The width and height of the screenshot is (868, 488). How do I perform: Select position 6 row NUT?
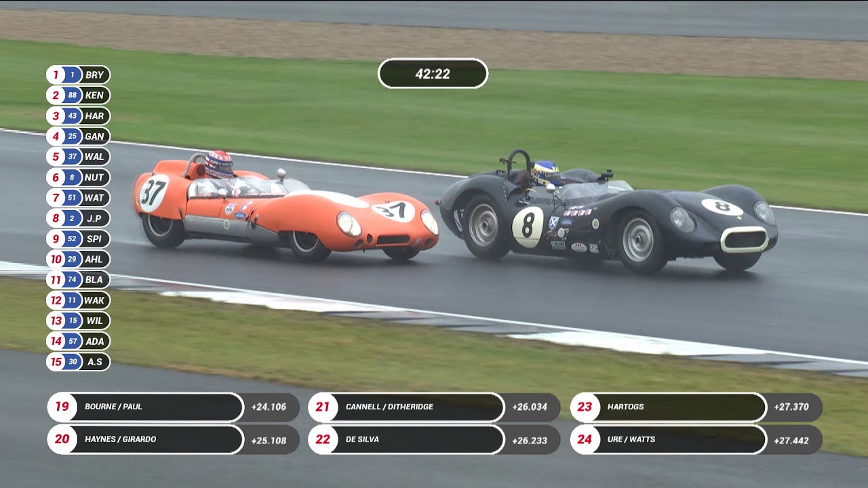point(78,177)
